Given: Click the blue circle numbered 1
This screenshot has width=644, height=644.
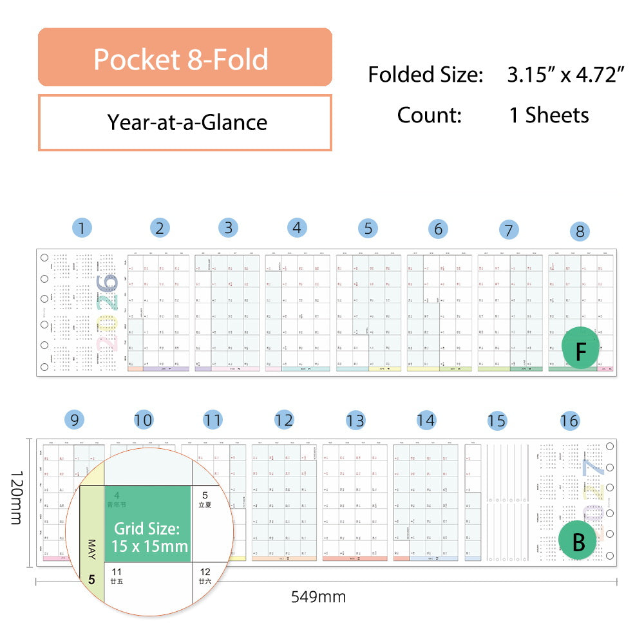Looking at the screenshot, I should [82, 227].
